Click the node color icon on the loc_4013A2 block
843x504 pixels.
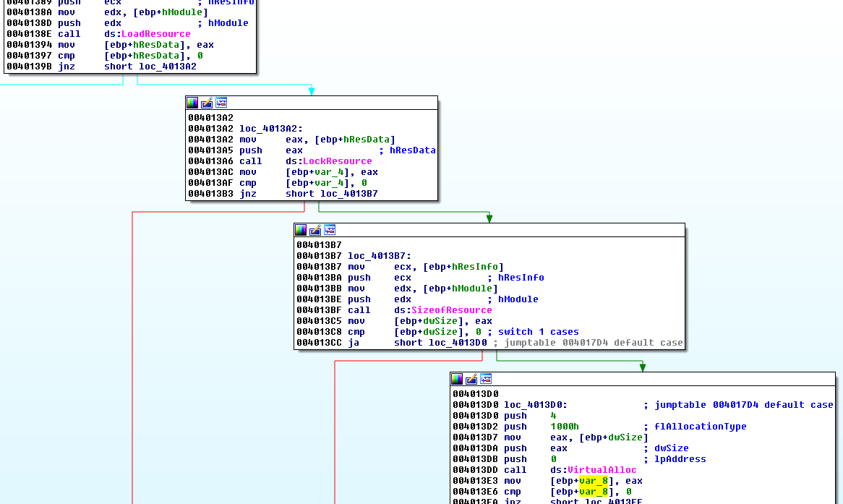(192, 103)
